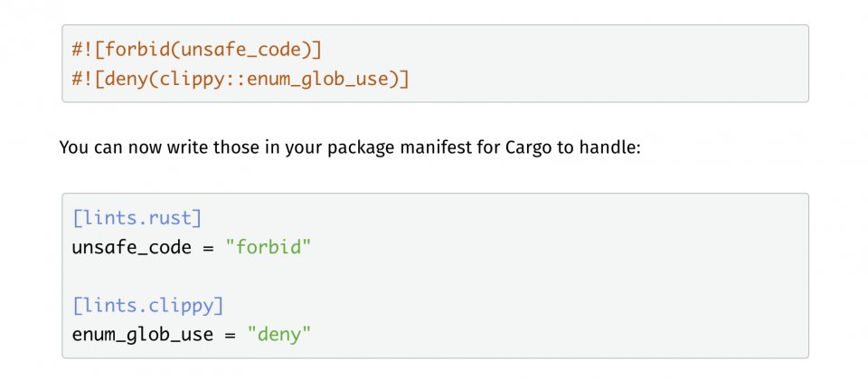Viewport: 868px width, 380px height.
Task: Click the "deny" string value
Action: point(279,335)
